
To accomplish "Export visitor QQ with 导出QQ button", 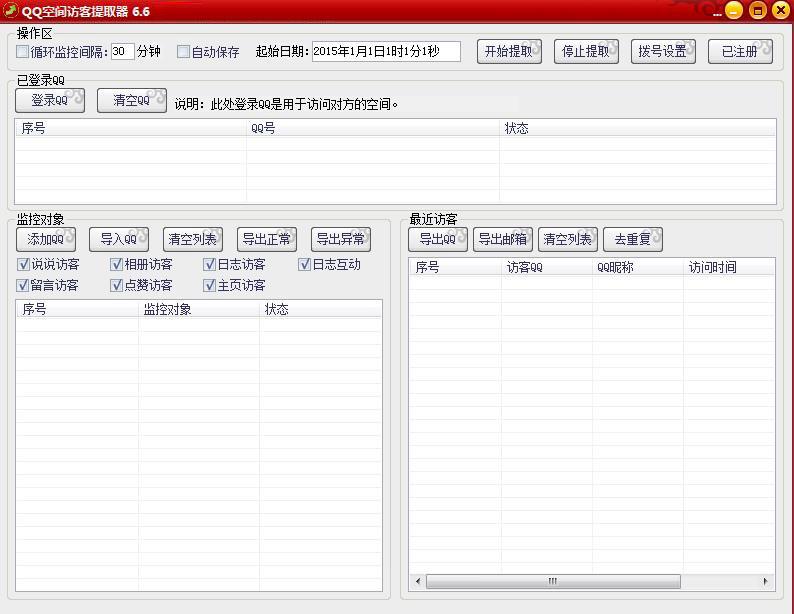I will (x=438, y=239).
